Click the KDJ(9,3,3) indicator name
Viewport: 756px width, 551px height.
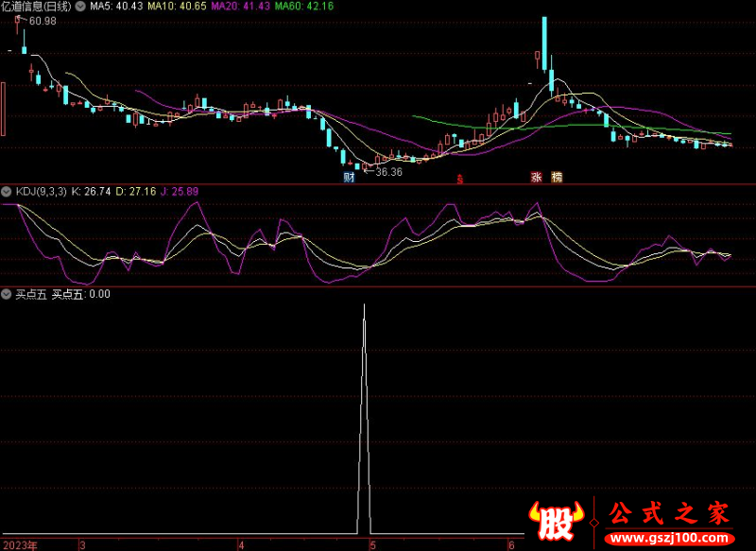(x=41, y=191)
